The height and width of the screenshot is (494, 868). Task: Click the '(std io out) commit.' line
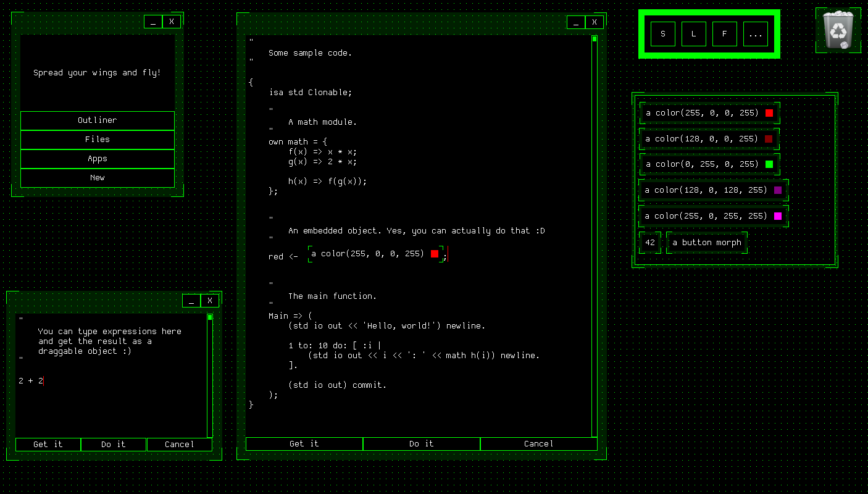[x=337, y=385]
